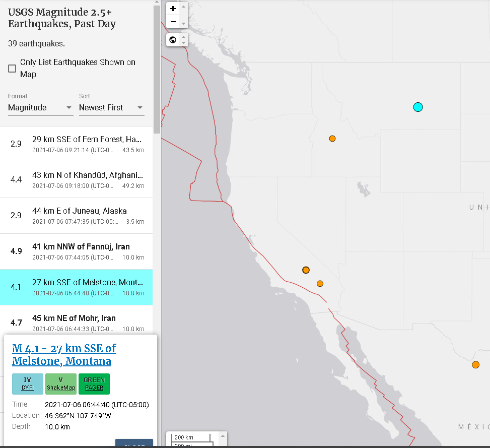Zoom in on the map with plus button
Viewport: 490px width, 448px height.
[x=173, y=9]
